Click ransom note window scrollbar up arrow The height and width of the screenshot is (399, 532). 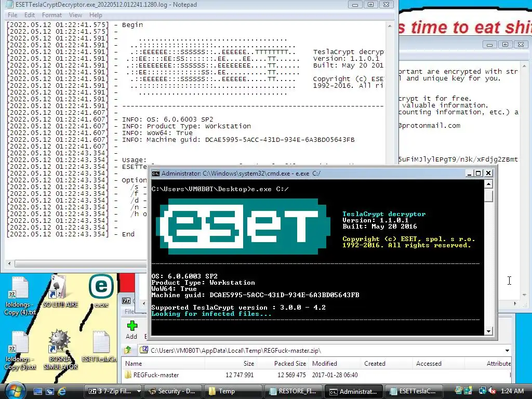[525, 65]
